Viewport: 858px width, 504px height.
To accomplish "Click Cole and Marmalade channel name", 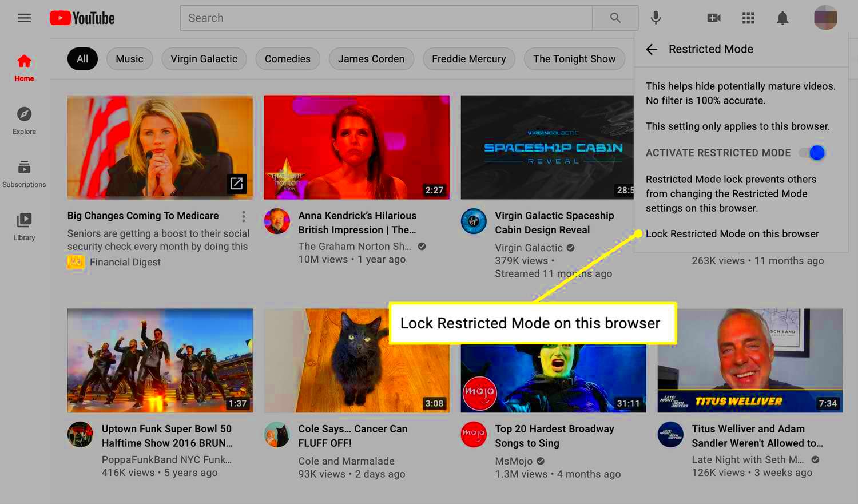I will (x=346, y=461).
